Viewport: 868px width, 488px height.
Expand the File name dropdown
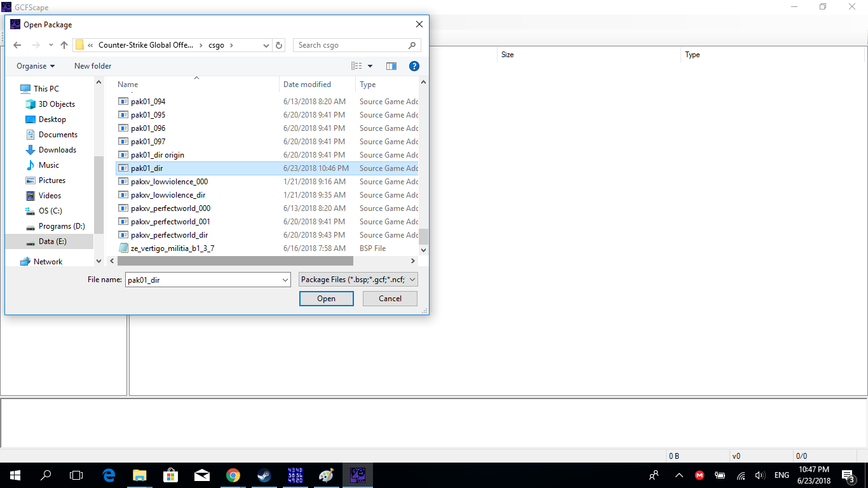coord(285,280)
